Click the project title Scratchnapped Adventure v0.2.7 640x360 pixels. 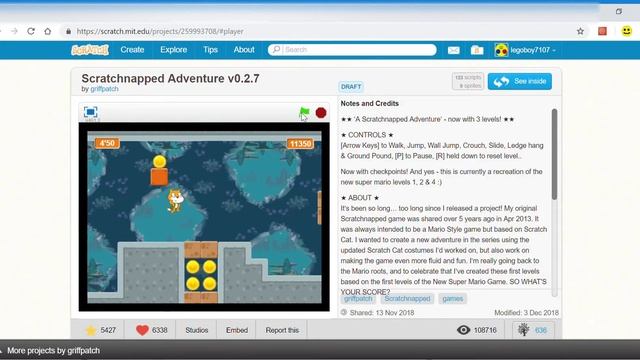[x=170, y=78]
